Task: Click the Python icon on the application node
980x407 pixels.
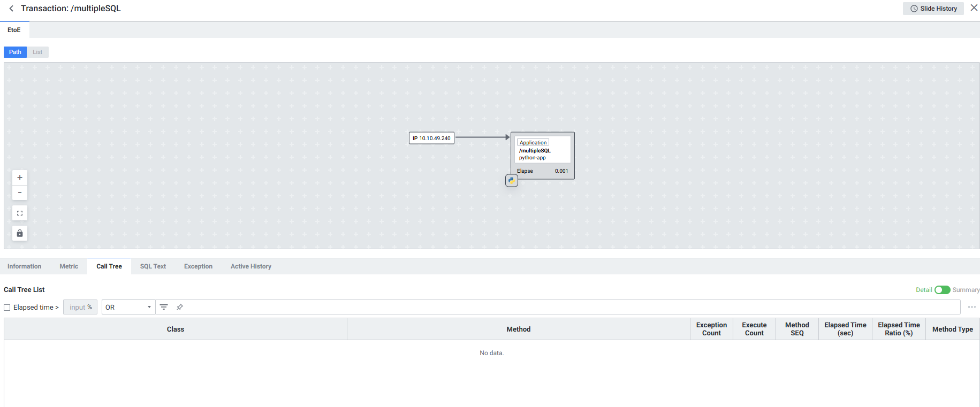Action: pyautogui.click(x=512, y=181)
